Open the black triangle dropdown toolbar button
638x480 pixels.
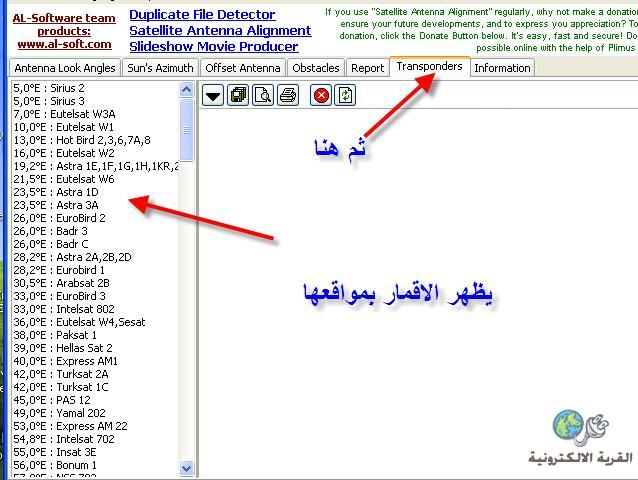[x=213, y=96]
